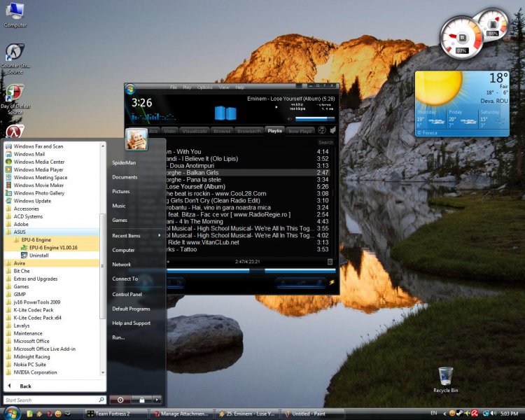Select Lose Yourself (Album) playlist entry
This screenshot has height=420, width=525.
247,187
